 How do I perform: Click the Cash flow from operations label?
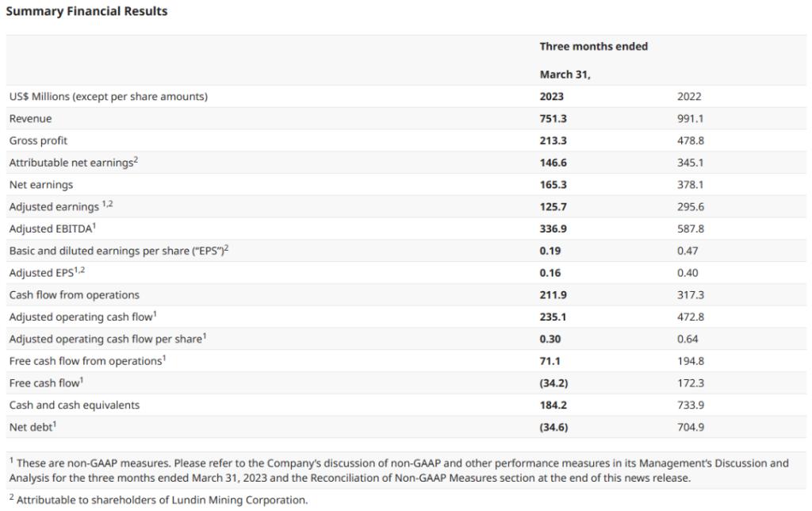click(x=74, y=295)
